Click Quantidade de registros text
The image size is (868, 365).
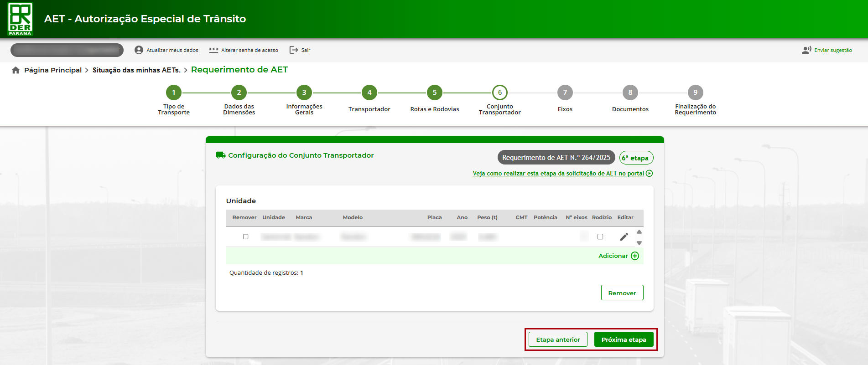click(266, 273)
